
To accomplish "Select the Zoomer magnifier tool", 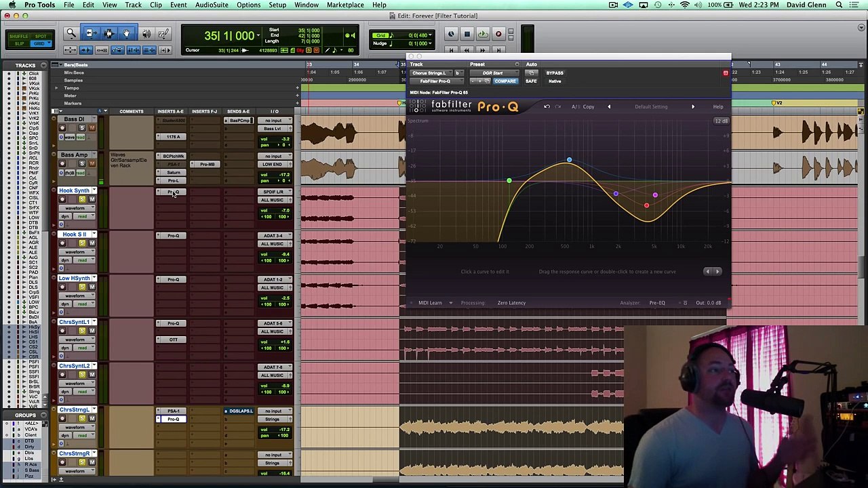I will point(71,33).
